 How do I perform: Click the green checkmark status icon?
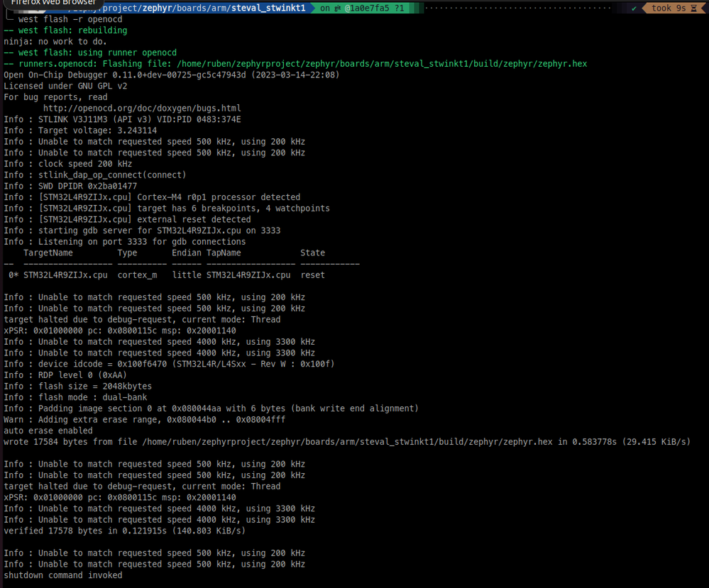634,8
